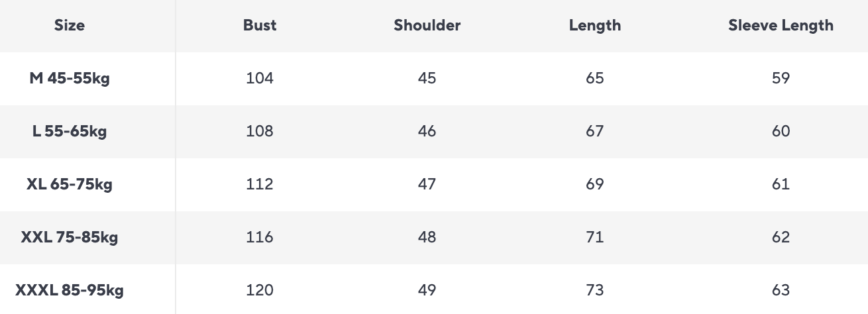Select the L 55-65kg size row label
The width and height of the screenshot is (868, 314).
click(70, 131)
